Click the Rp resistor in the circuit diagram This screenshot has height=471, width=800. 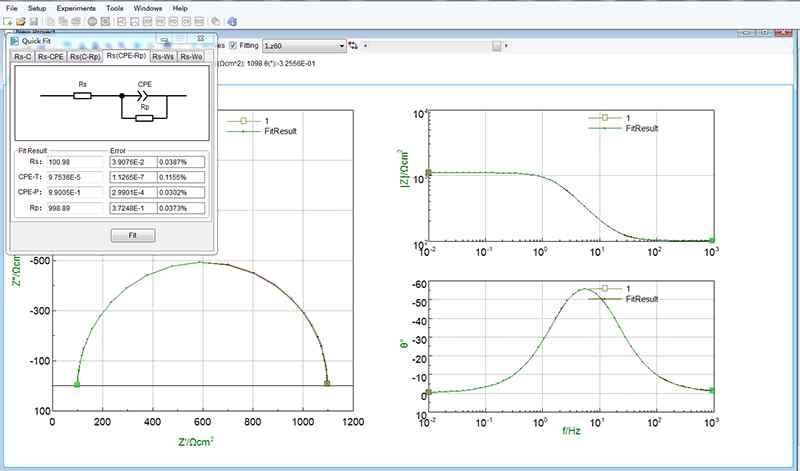tap(144, 118)
